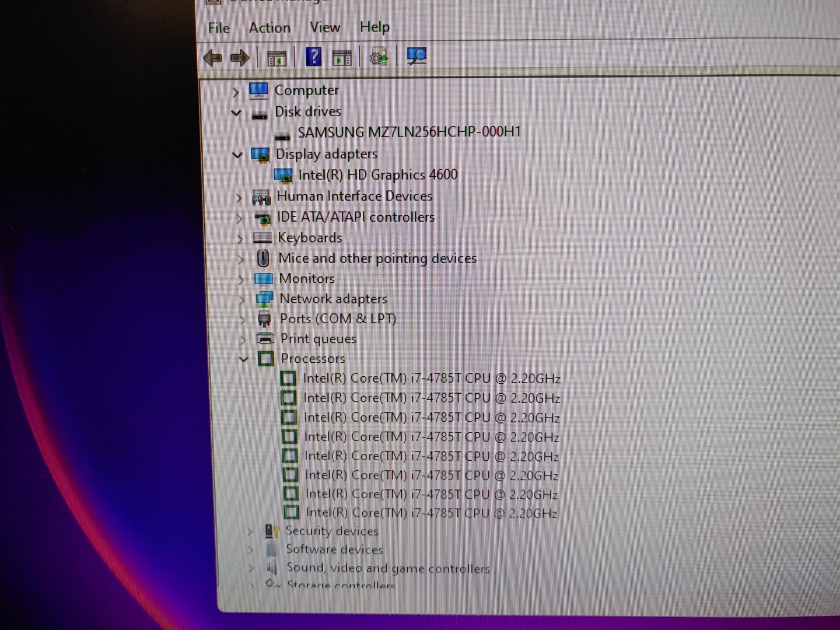Viewport: 840px width, 630px height.
Task: Expand the Monitors category
Action: (241, 280)
